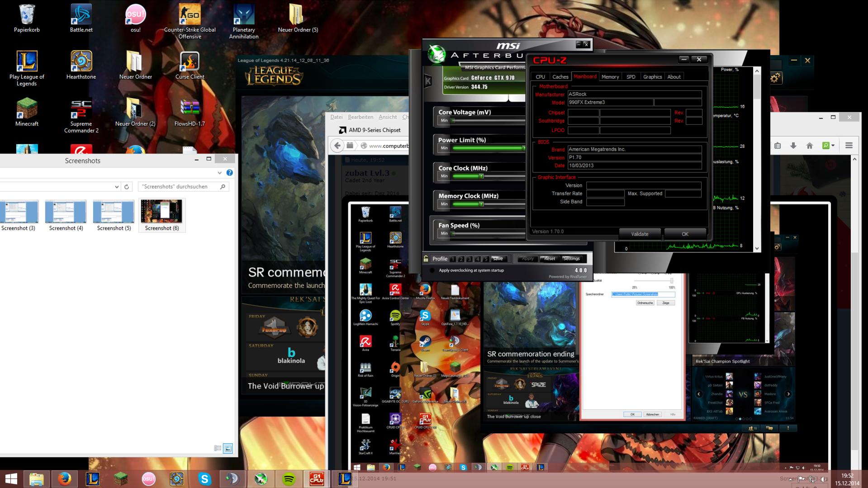
Task: Open Firefox from the taskbar
Action: [64, 479]
